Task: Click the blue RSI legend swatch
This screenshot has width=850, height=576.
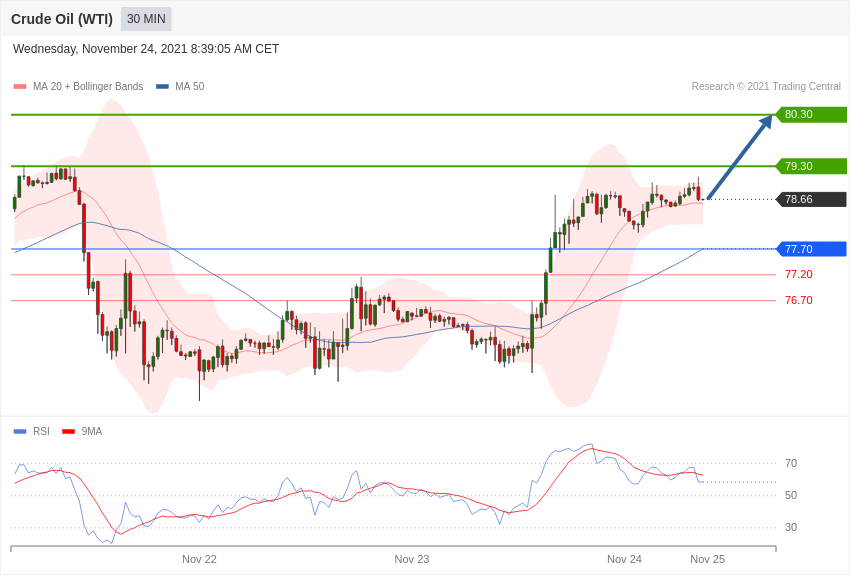Action: tap(20, 432)
